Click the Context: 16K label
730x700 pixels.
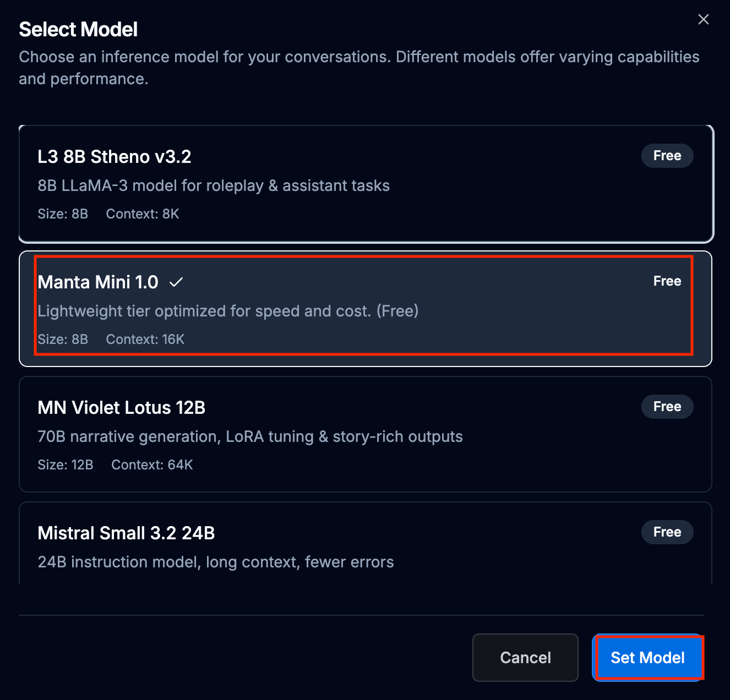pyautogui.click(x=145, y=340)
